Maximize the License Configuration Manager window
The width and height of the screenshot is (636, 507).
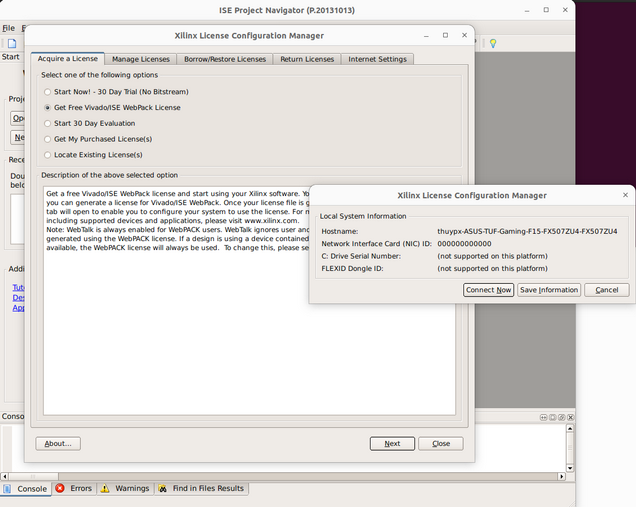pos(445,35)
